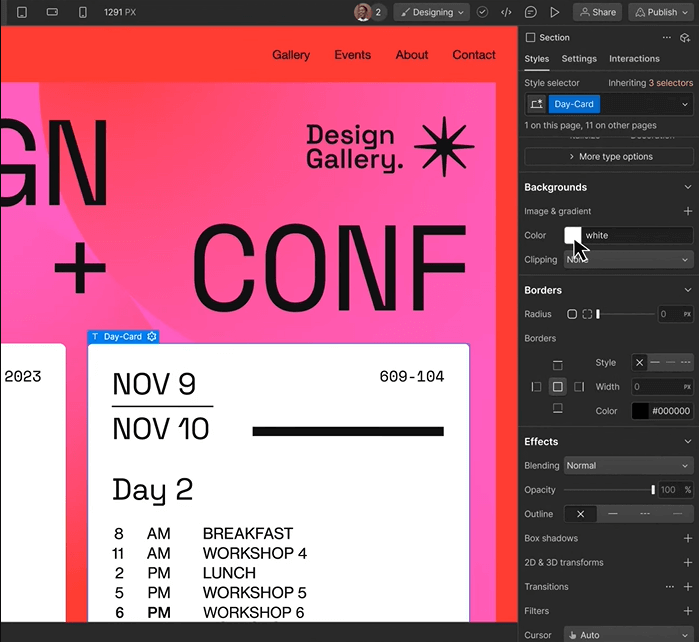This screenshot has width=699, height=642.
Task: Collapse the Backgrounds section
Action: [687, 187]
